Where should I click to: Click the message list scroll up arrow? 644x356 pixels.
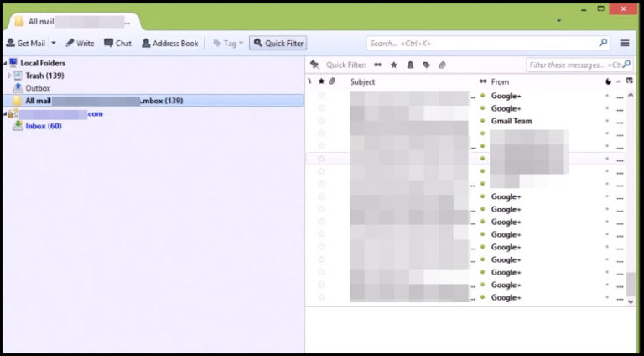click(x=631, y=95)
